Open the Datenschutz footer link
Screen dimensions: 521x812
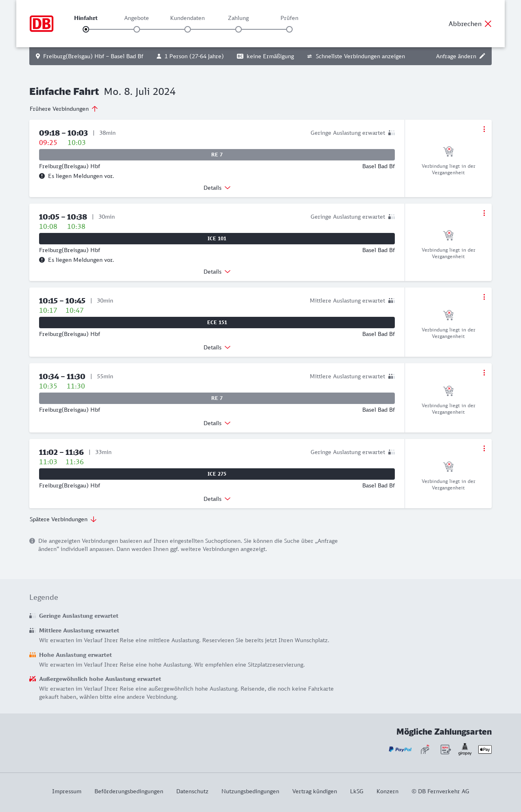(192, 791)
